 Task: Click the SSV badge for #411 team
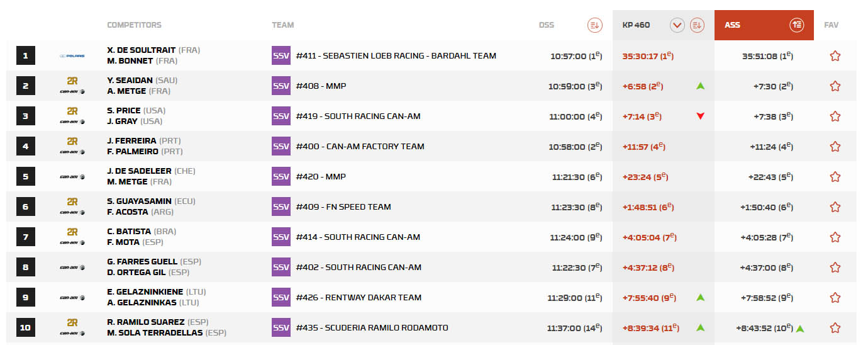pos(281,55)
